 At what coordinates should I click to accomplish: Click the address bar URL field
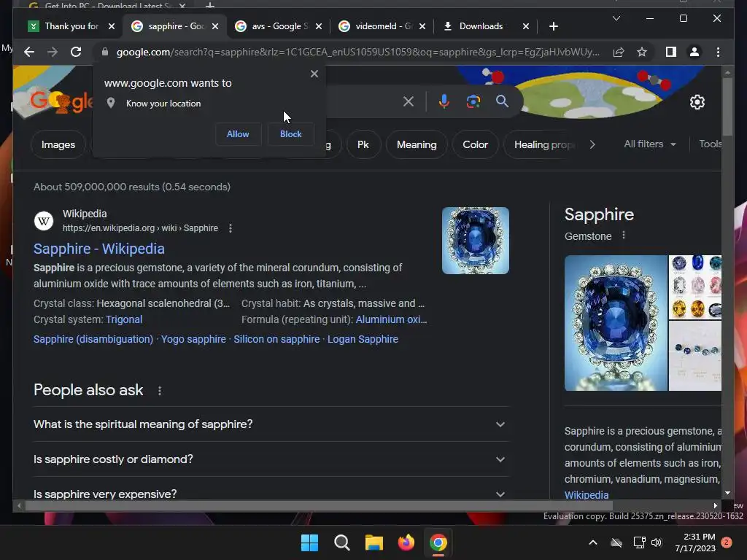(x=357, y=52)
